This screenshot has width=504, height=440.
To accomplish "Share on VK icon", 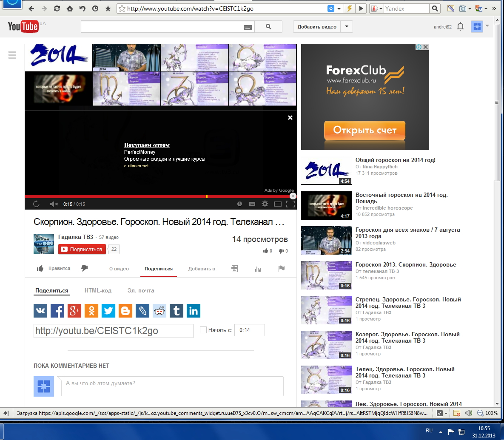I will [40, 311].
